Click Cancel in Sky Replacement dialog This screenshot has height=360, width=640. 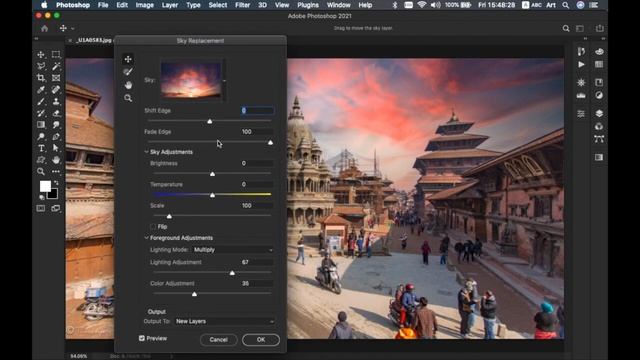218,340
